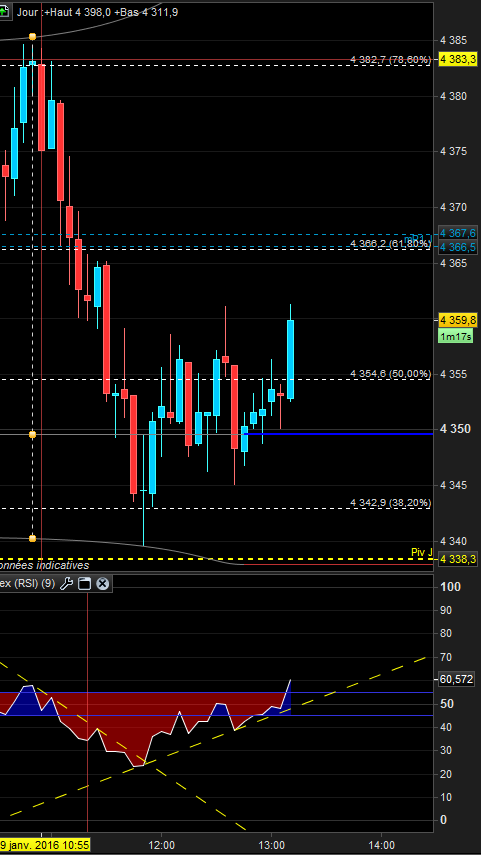Select the 4 354,6 (50,00%) Fibonacci label
The width and height of the screenshot is (481, 855).
pos(390,374)
